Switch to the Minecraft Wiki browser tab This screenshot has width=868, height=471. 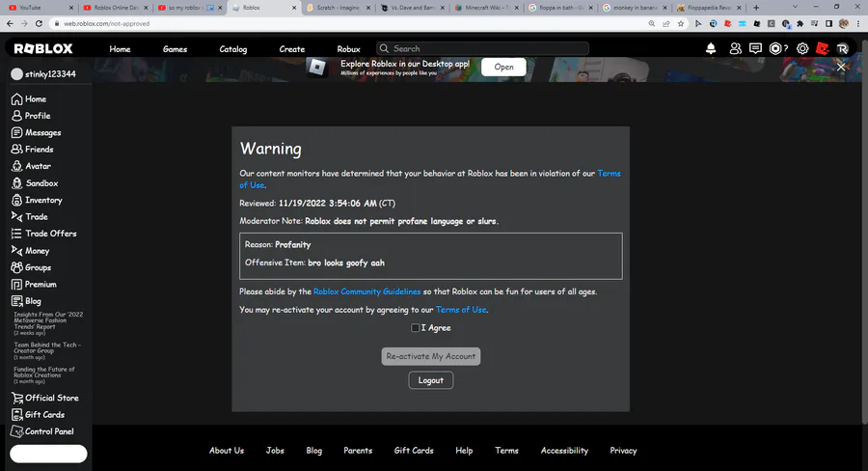tap(486, 8)
